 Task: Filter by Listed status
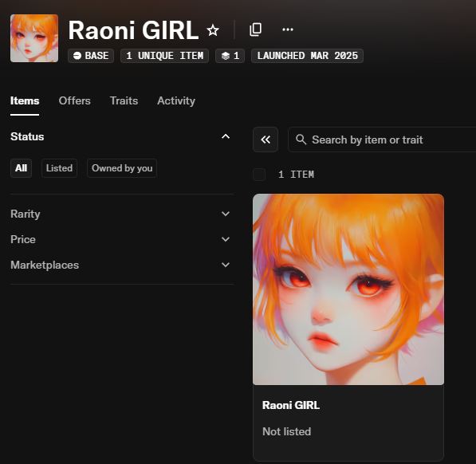click(59, 168)
